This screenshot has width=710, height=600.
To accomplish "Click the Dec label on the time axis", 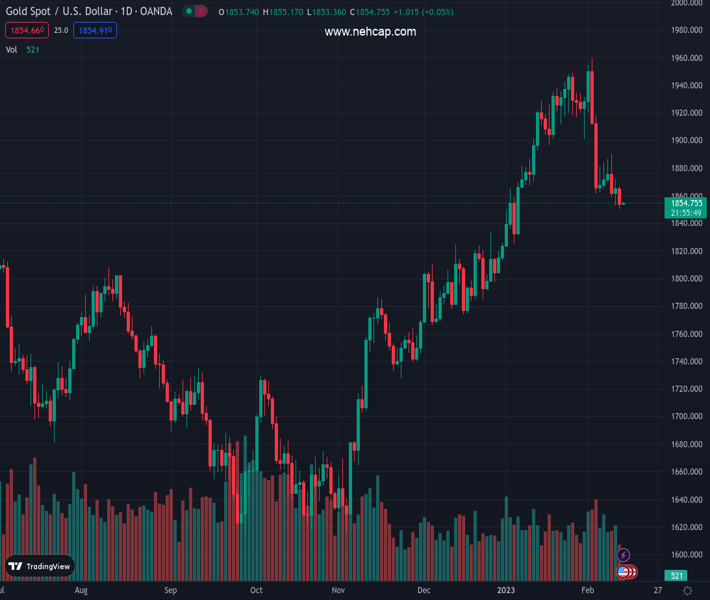I will coord(425,591).
